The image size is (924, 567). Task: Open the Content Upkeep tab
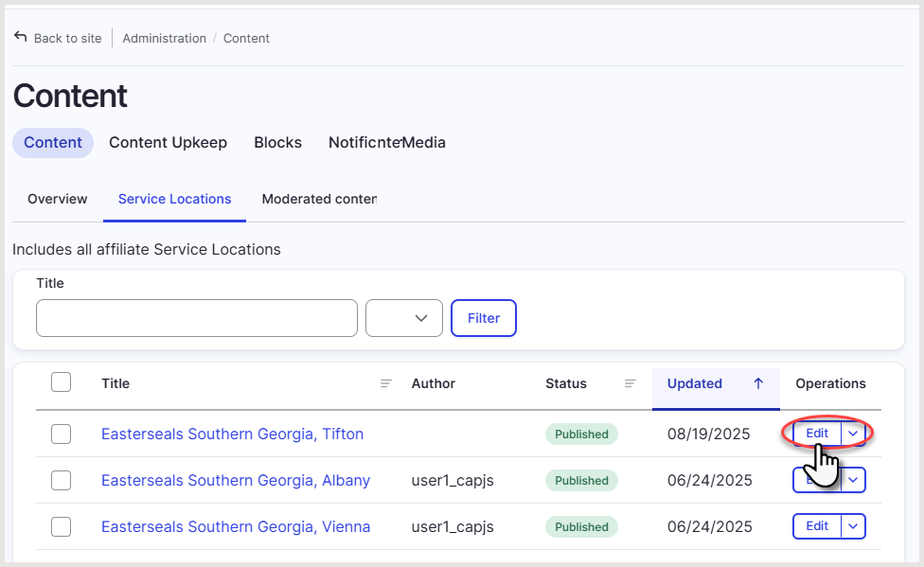click(168, 143)
